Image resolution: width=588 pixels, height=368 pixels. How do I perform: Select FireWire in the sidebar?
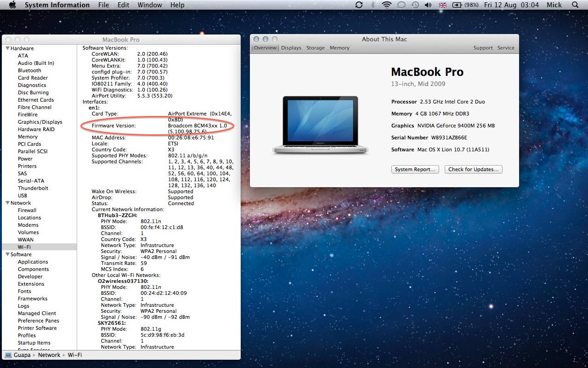(28, 115)
